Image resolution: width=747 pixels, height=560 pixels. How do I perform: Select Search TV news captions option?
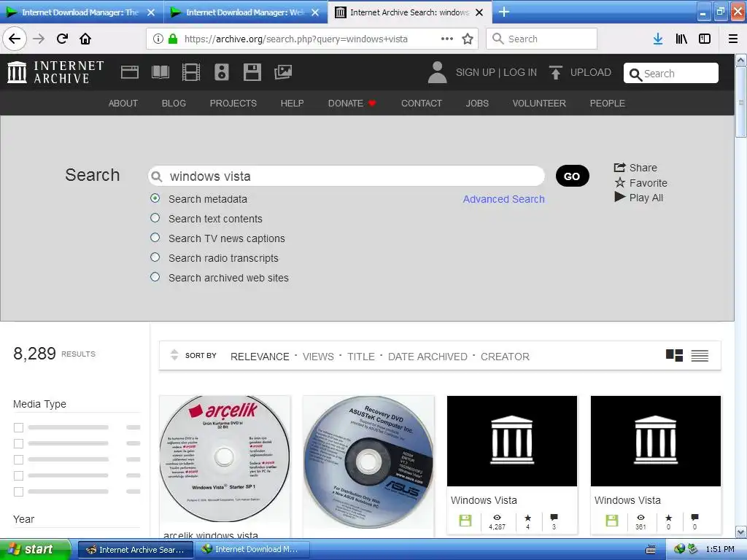coord(155,237)
